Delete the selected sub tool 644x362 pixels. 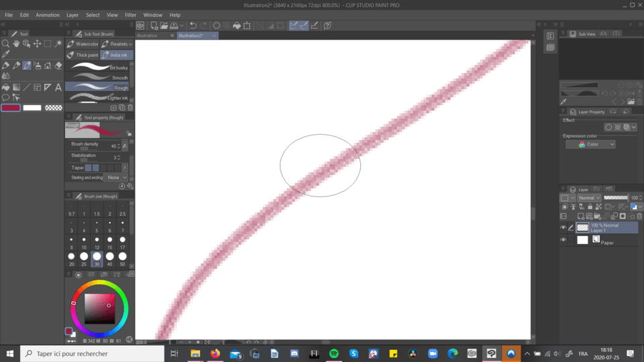[x=130, y=107]
